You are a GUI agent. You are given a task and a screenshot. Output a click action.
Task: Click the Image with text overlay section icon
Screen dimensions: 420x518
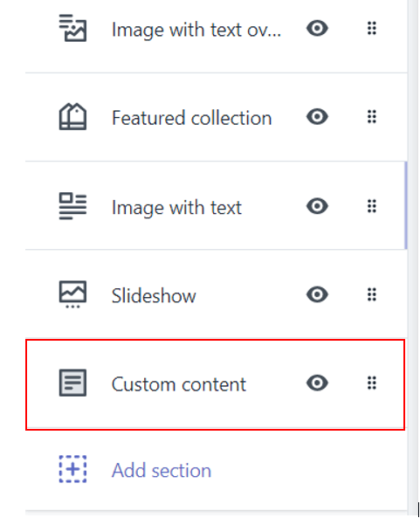click(x=72, y=28)
